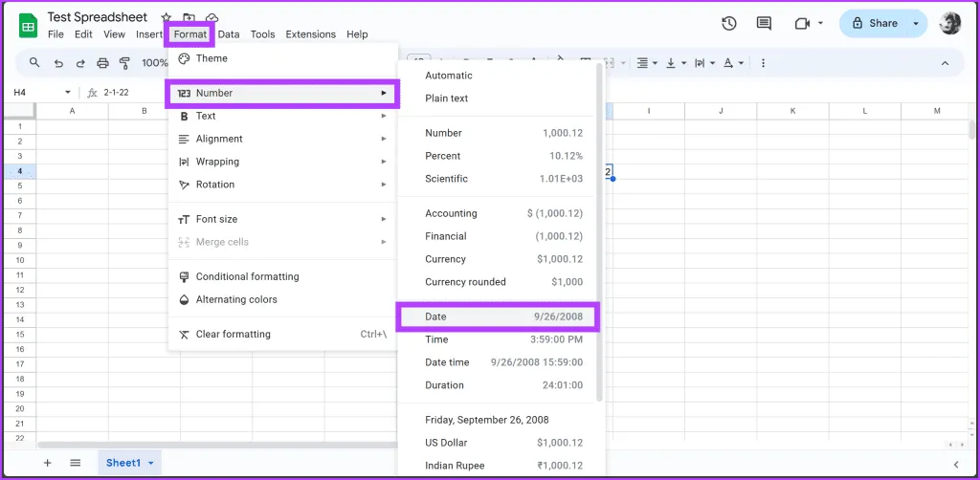Star the Test Spreadsheet document
This screenshot has width=980, height=480.
coord(167,18)
